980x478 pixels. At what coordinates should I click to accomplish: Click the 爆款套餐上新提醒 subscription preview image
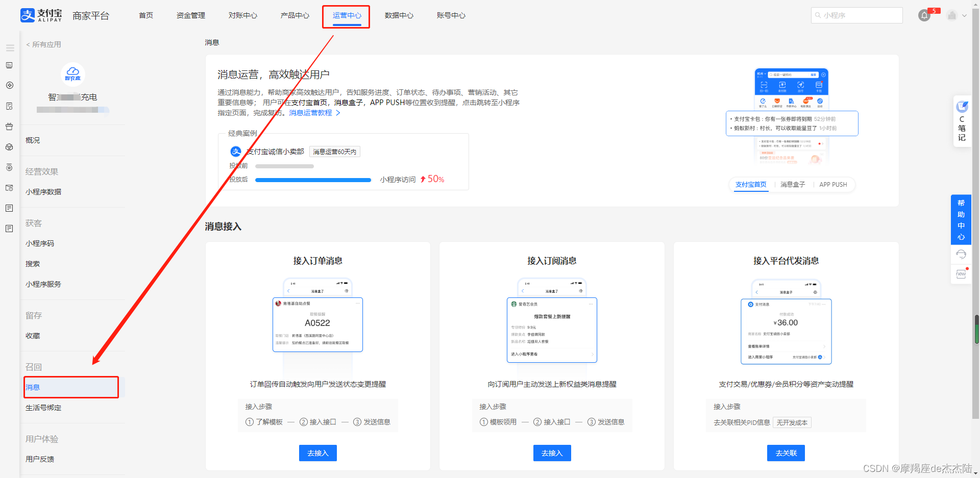[552, 330]
